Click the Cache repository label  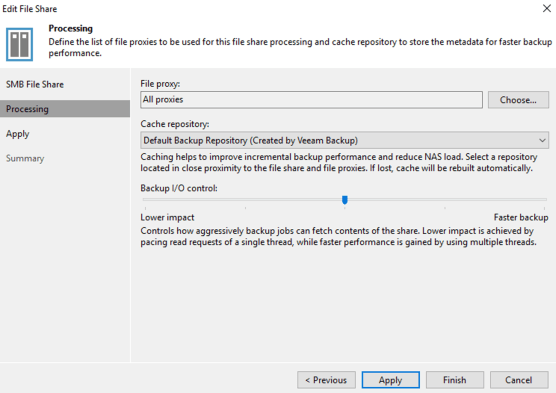175,124
